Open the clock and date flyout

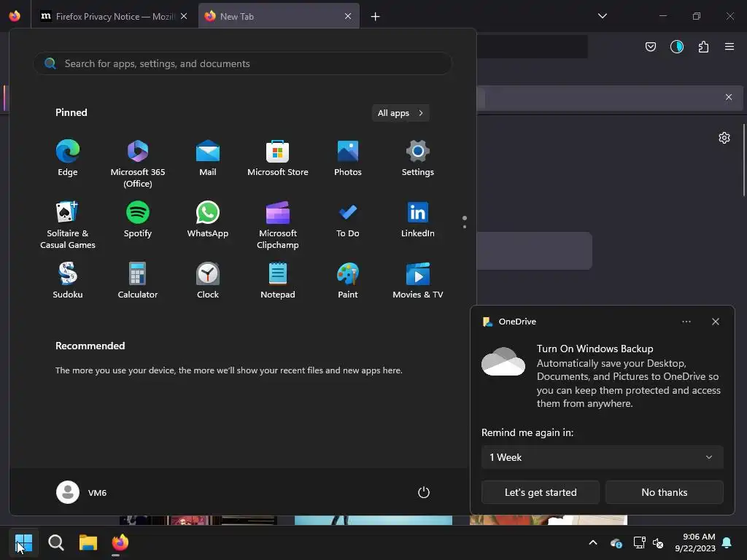point(695,542)
